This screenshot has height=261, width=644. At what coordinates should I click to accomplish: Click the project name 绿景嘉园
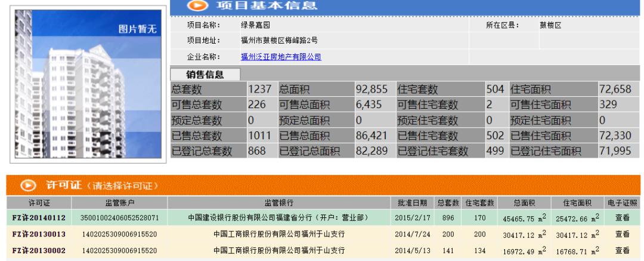[253, 25]
